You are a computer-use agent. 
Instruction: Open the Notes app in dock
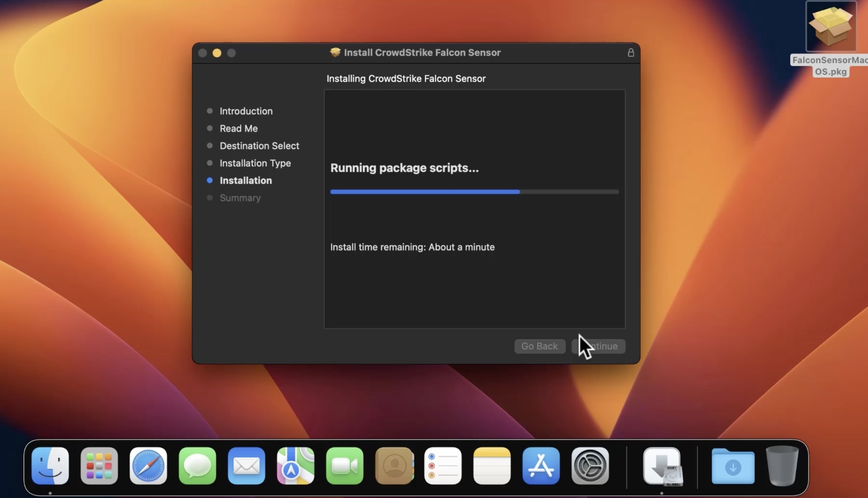[492, 466]
